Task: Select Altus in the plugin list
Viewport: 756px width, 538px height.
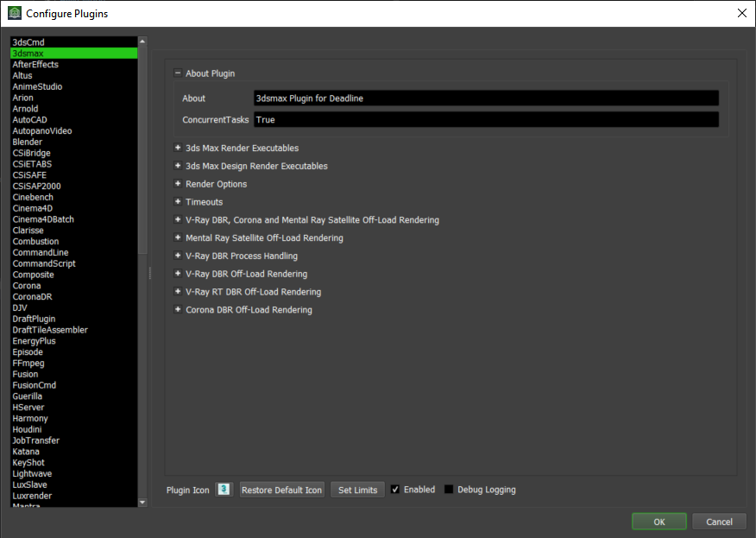Action: click(73, 75)
